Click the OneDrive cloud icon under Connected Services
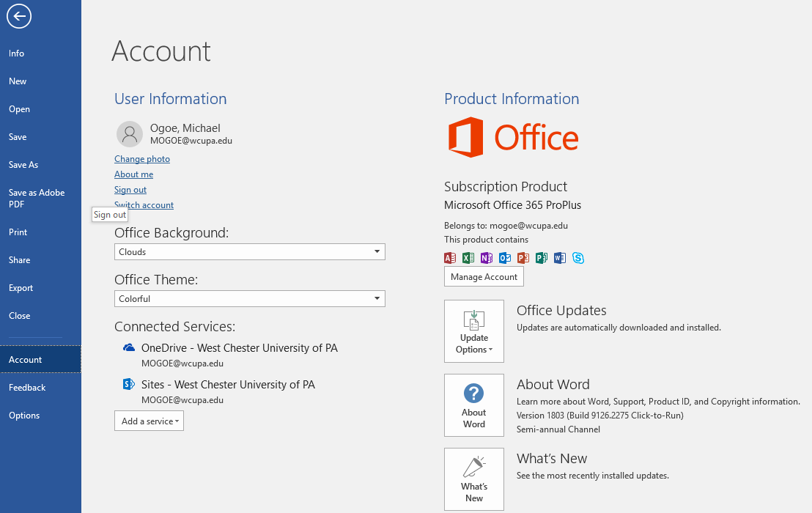Viewport: 812px width, 513px height. coord(128,348)
